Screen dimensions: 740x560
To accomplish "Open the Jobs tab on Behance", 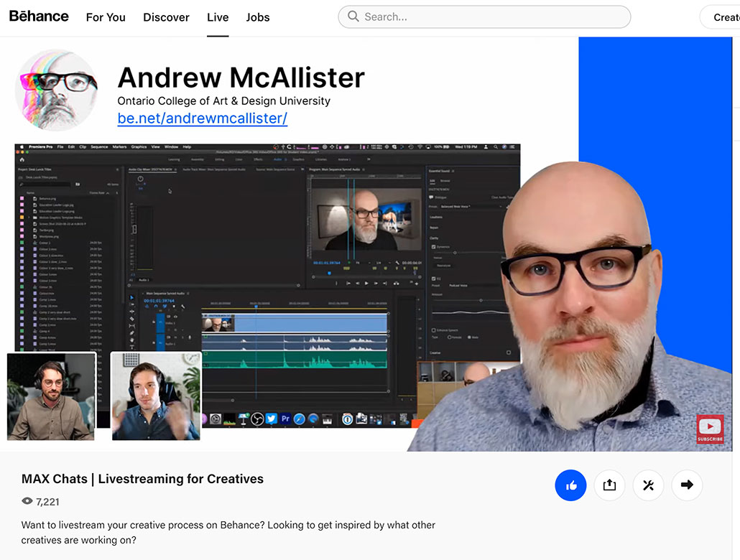I will tap(258, 17).
